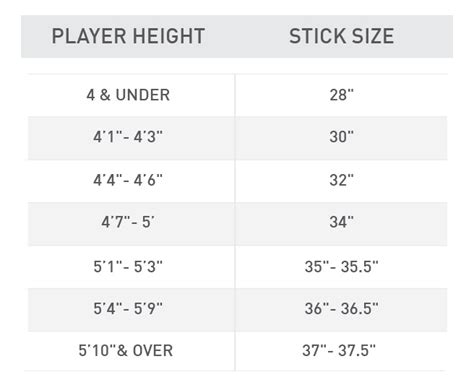Screen dimensions: 474x390
Task: Click the 36"- 36.5" stick size cell
Action: (x=342, y=309)
